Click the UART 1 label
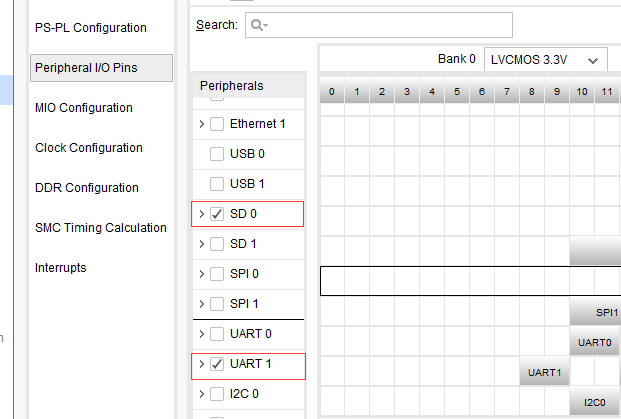621x419 pixels. tap(251, 364)
